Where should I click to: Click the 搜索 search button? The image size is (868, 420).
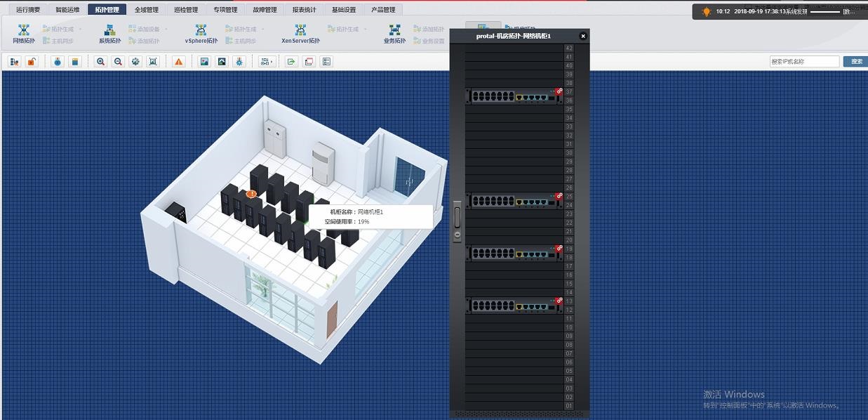click(x=856, y=62)
